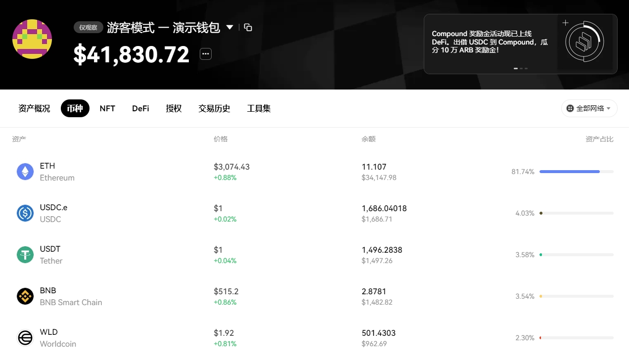This screenshot has width=629, height=364.
Task: Click the BNB coin icon
Action: point(25,296)
